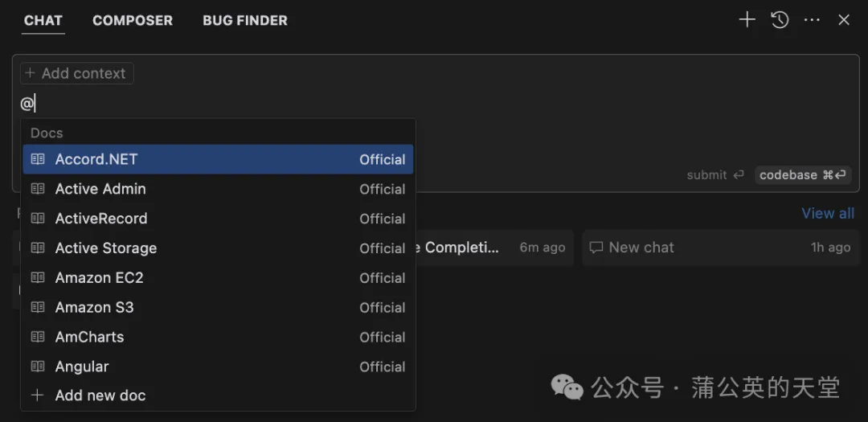Click the book icon beside ActiveRecord
The height and width of the screenshot is (422, 868).
click(38, 218)
